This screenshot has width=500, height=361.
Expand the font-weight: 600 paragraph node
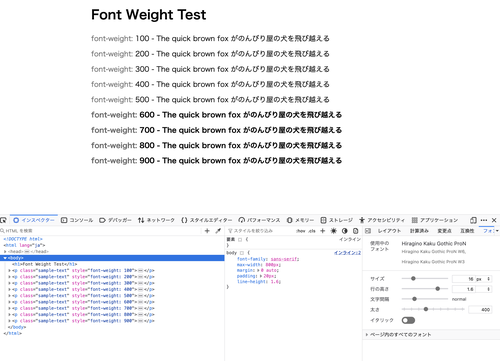point(9,302)
